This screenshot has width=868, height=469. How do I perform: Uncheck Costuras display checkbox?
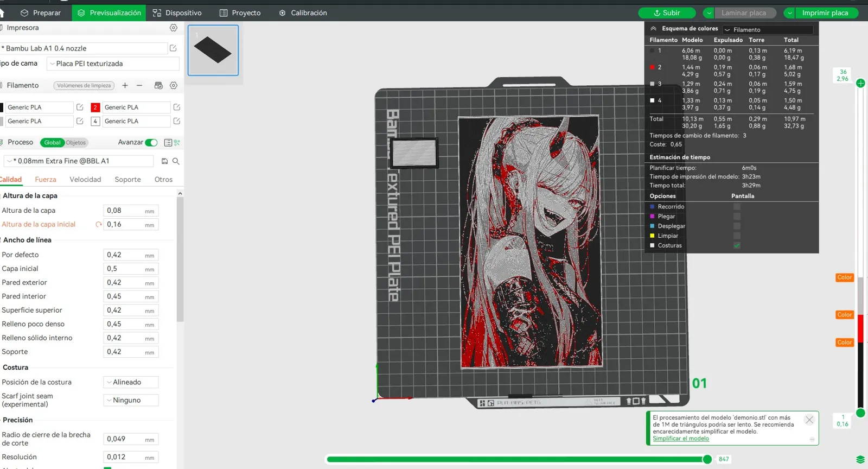click(x=737, y=246)
